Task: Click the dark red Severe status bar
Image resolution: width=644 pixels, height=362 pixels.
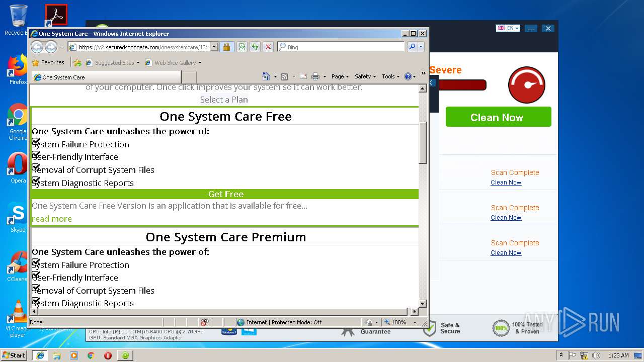Action: tap(462, 85)
